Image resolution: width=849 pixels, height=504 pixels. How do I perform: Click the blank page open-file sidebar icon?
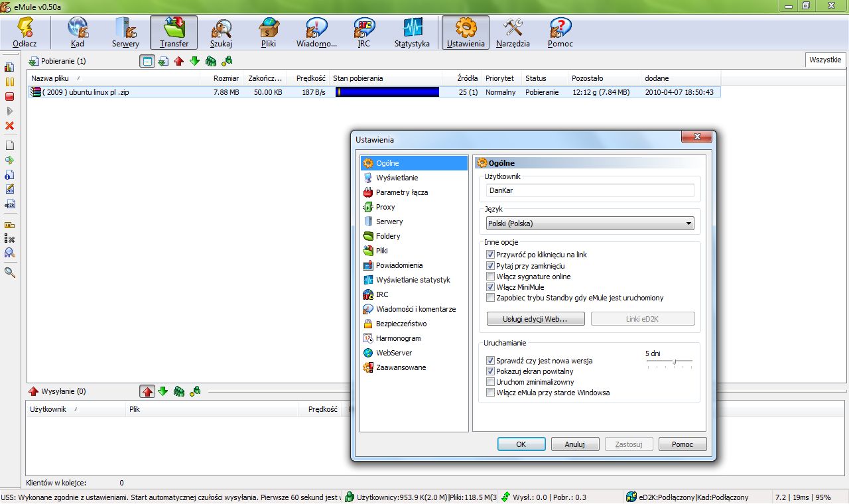pyautogui.click(x=10, y=145)
